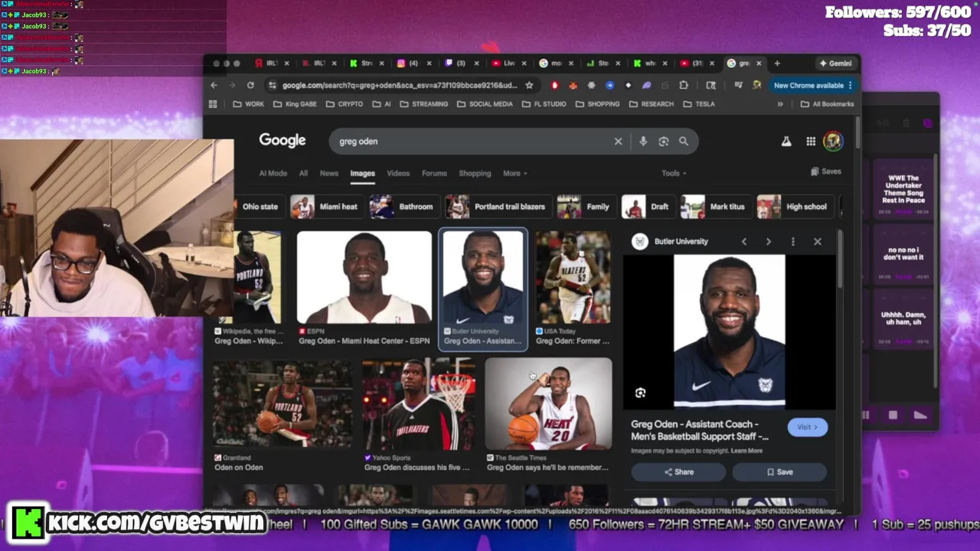Image resolution: width=980 pixels, height=551 pixels.
Task: Open the Chrome extensions puzzle icon
Action: click(x=684, y=85)
